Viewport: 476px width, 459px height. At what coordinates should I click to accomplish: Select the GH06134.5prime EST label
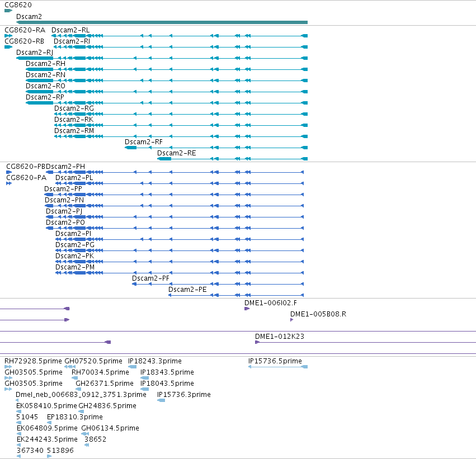[x=110, y=428]
